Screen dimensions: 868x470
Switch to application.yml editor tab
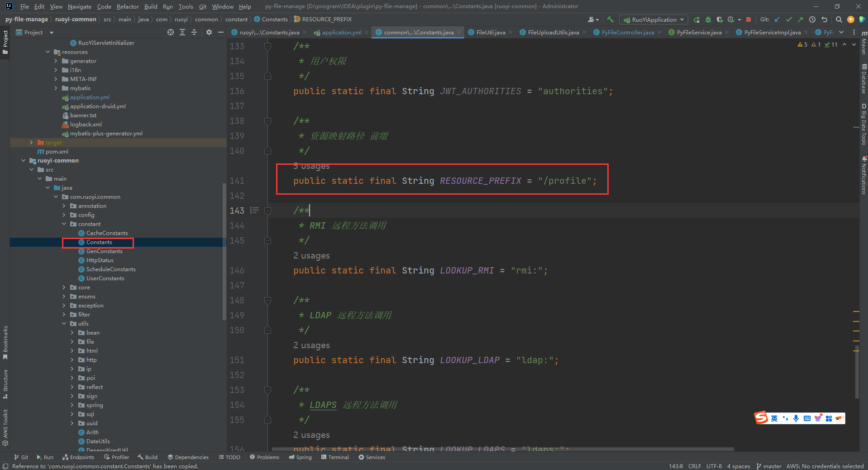click(x=342, y=32)
